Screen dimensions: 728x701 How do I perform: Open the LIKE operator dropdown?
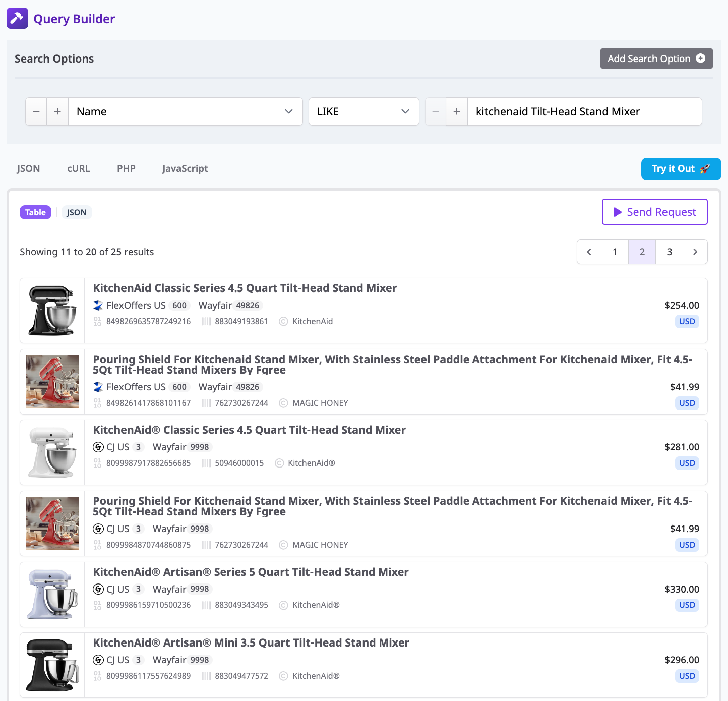click(363, 111)
